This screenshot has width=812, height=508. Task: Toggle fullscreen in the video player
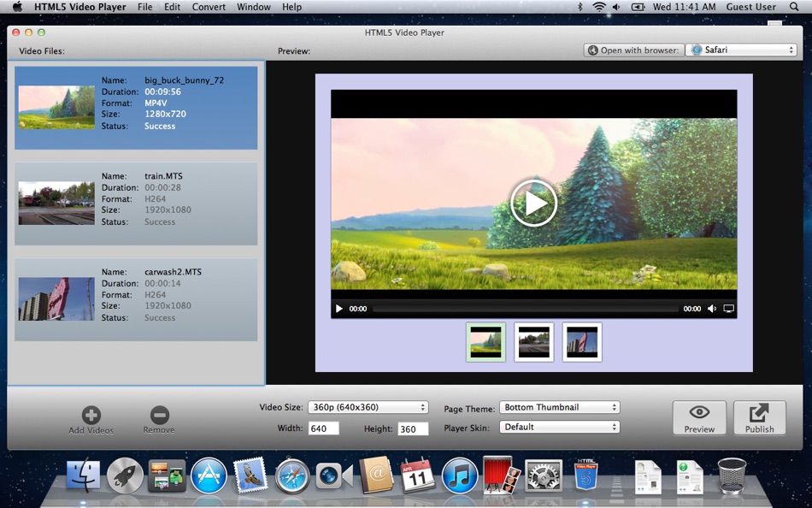(728, 309)
